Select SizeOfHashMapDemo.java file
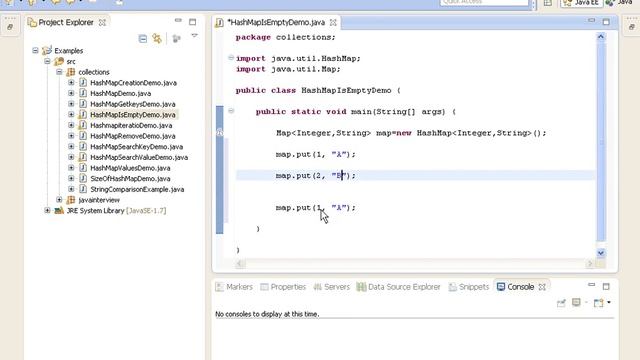Screen dimensions: 640x360 (x=130, y=178)
